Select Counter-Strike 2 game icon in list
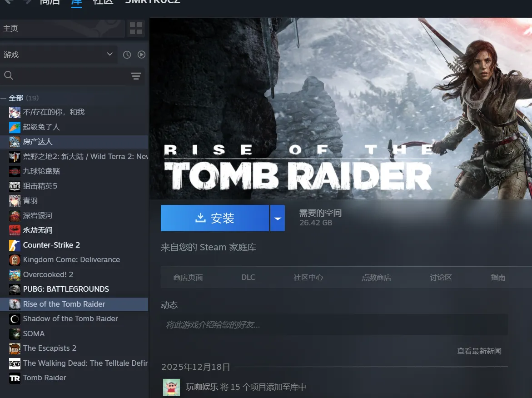This screenshot has width=532, height=398. 15,245
